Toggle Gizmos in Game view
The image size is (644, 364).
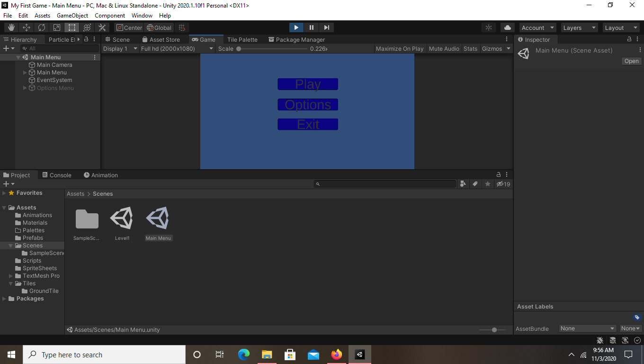(492, 48)
